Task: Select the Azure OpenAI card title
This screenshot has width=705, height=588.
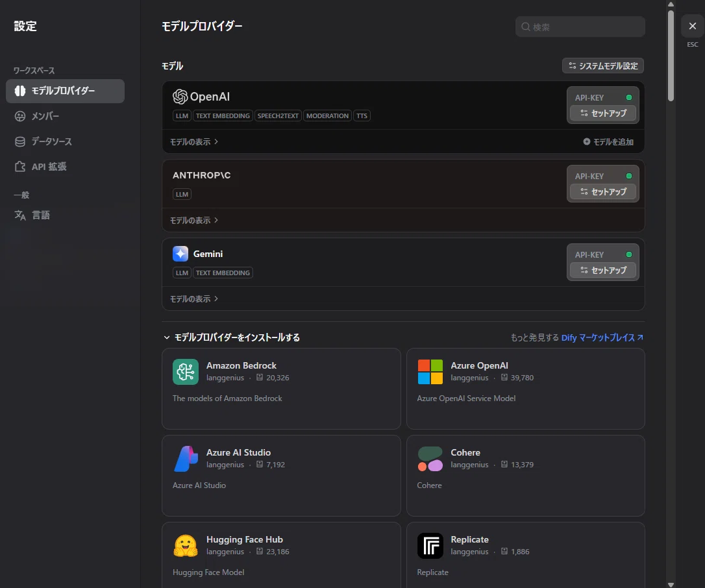Action: (479, 366)
